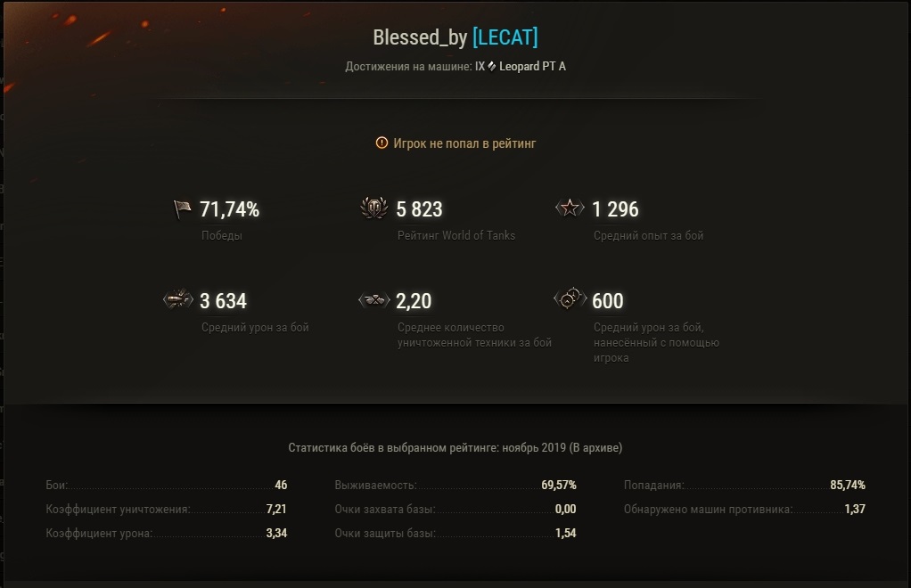Click the 1 296 average experience value
911x588 pixels.
click(x=615, y=209)
